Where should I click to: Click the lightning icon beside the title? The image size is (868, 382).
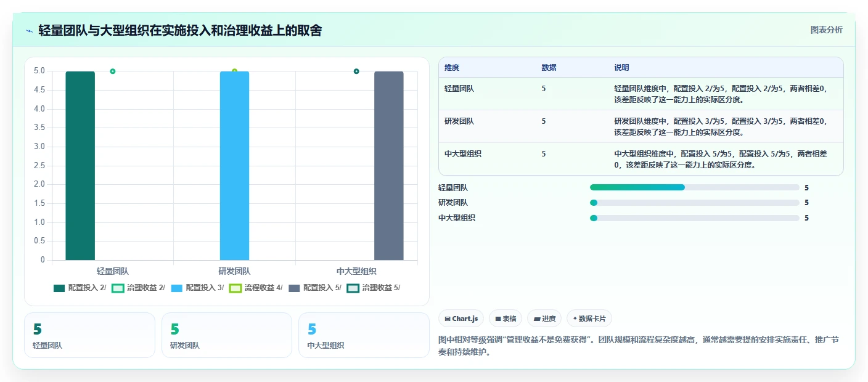tap(29, 31)
